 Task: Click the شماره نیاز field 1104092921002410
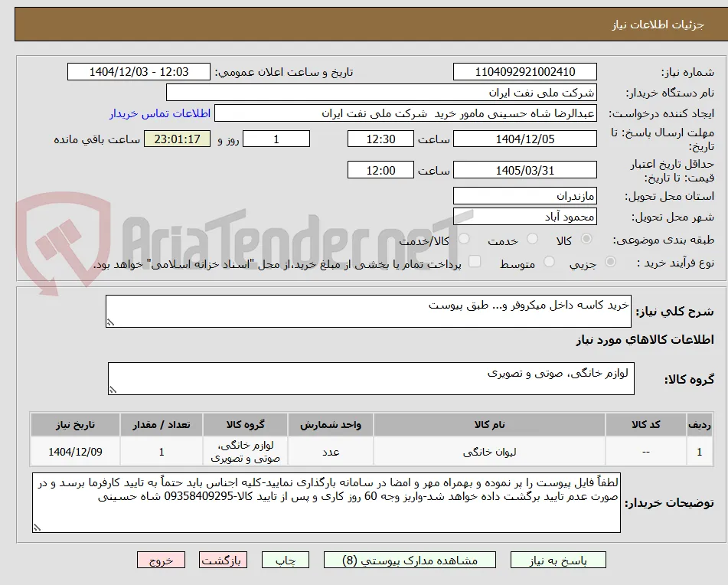click(524, 72)
